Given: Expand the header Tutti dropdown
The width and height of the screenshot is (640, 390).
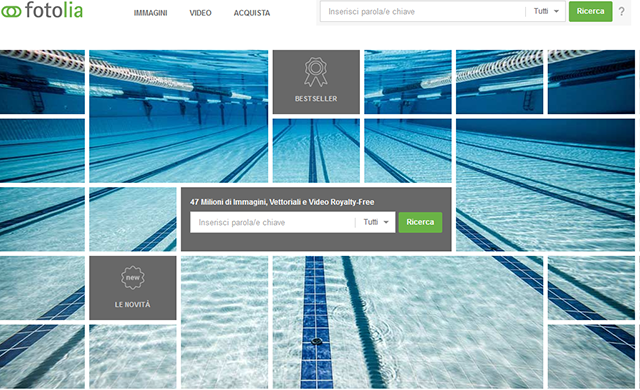Looking at the screenshot, I should [x=546, y=11].
